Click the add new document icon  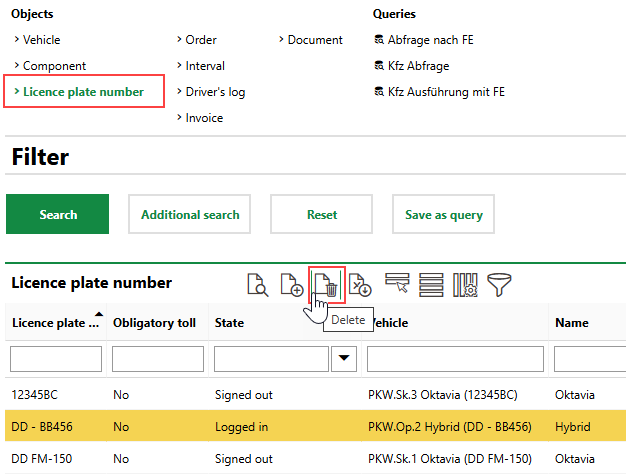pyautogui.click(x=291, y=285)
